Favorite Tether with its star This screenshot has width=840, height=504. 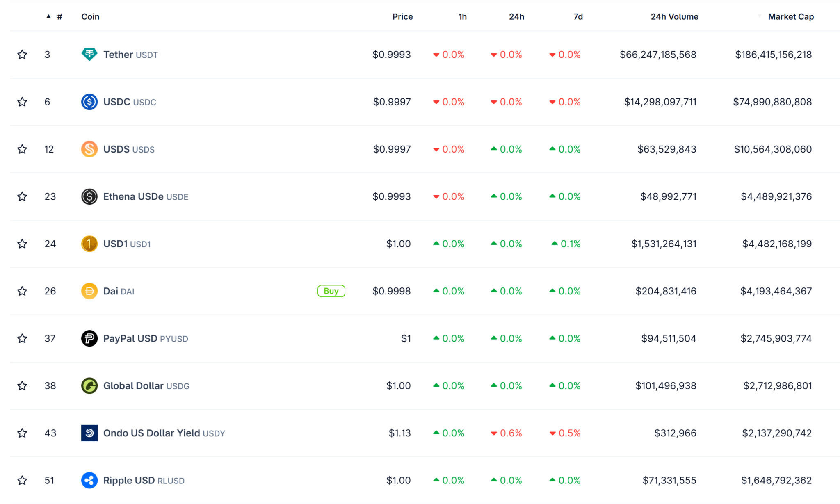[22, 55]
